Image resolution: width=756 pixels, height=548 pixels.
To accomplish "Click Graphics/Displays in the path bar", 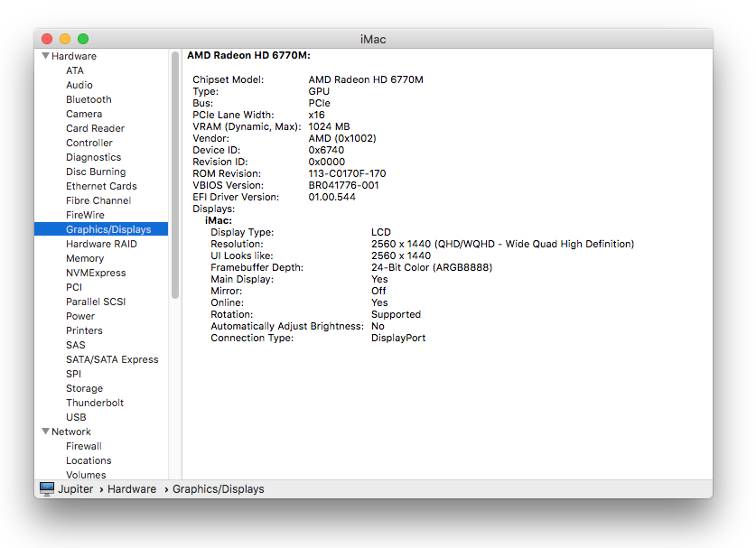I will point(219,488).
